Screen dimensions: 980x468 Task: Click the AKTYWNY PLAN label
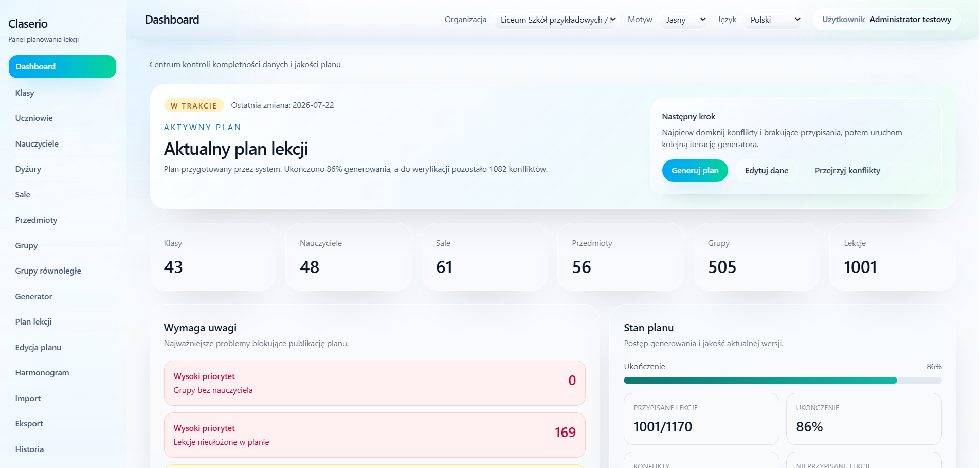coord(203,128)
